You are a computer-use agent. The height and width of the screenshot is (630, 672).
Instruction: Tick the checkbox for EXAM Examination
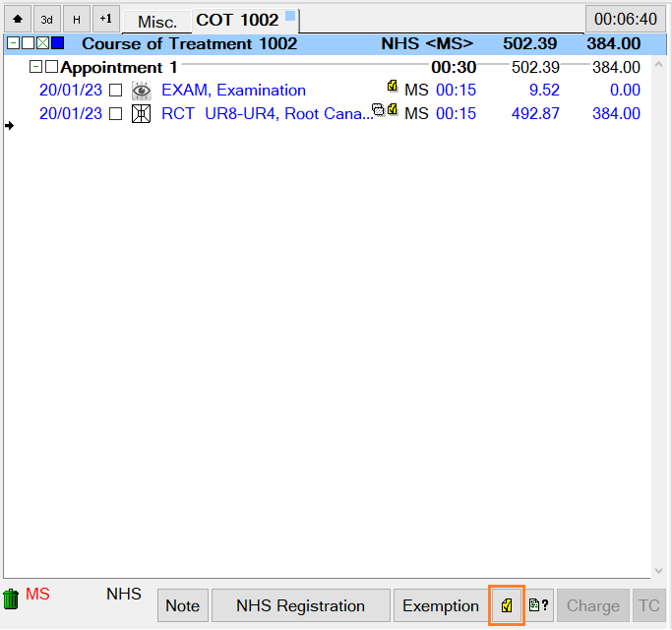point(116,91)
